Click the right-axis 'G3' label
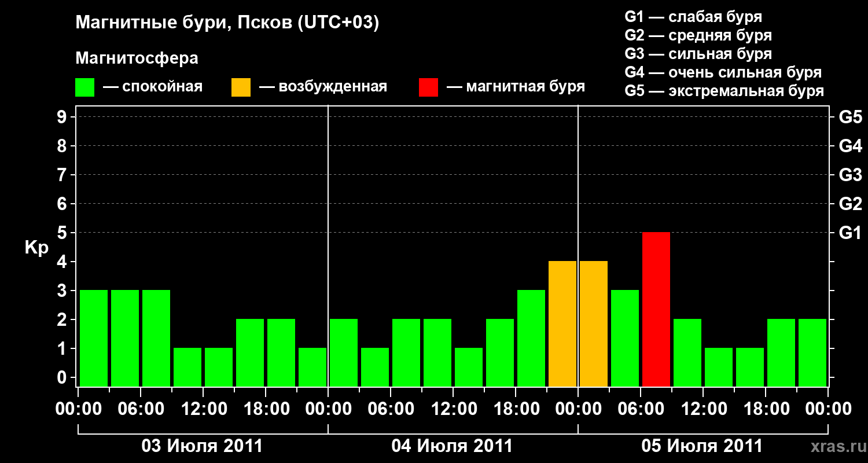 click(x=851, y=175)
